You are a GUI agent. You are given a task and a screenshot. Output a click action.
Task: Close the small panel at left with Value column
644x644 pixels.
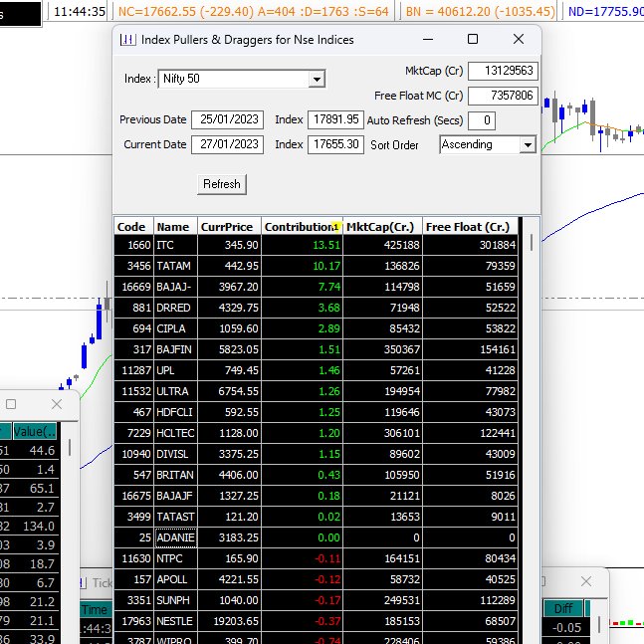57,404
